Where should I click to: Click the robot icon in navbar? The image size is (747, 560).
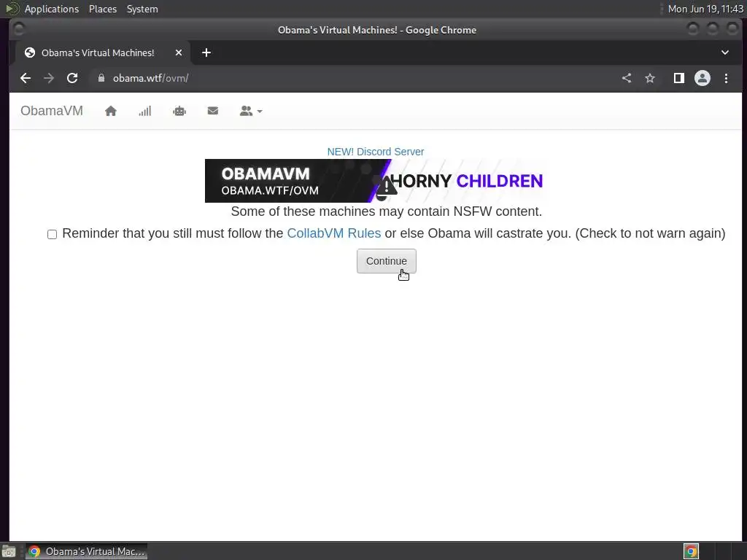pos(179,111)
